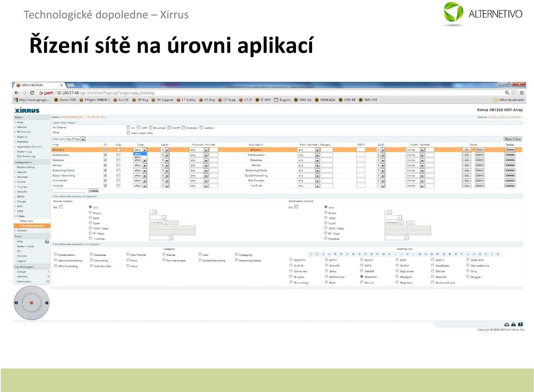Open the Protocol dropdown for Youtube filter
This screenshot has width=534, height=392.
[x=199, y=186]
